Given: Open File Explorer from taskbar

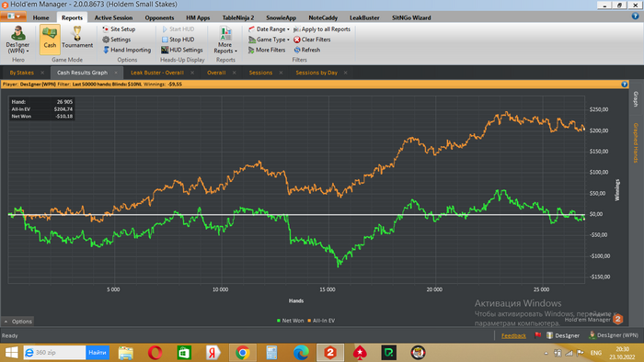Looking at the screenshot, I should pyautogui.click(x=126, y=353).
